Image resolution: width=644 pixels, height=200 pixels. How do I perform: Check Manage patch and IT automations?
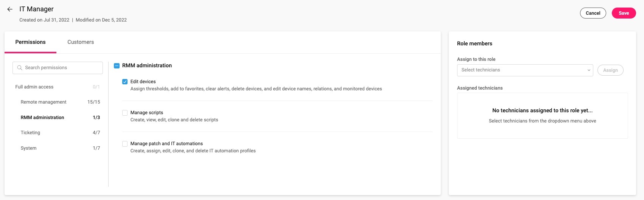(x=125, y=144)
